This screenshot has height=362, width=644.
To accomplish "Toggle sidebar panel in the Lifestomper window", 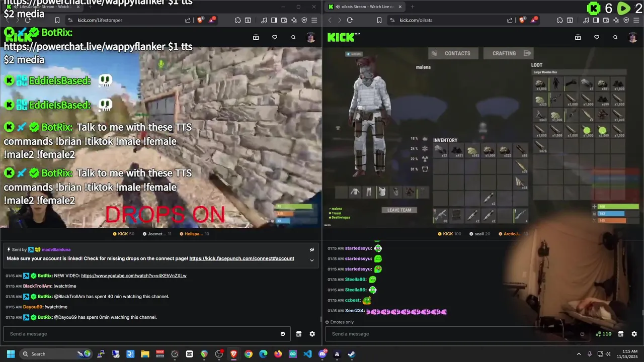I will coord(274,20).
